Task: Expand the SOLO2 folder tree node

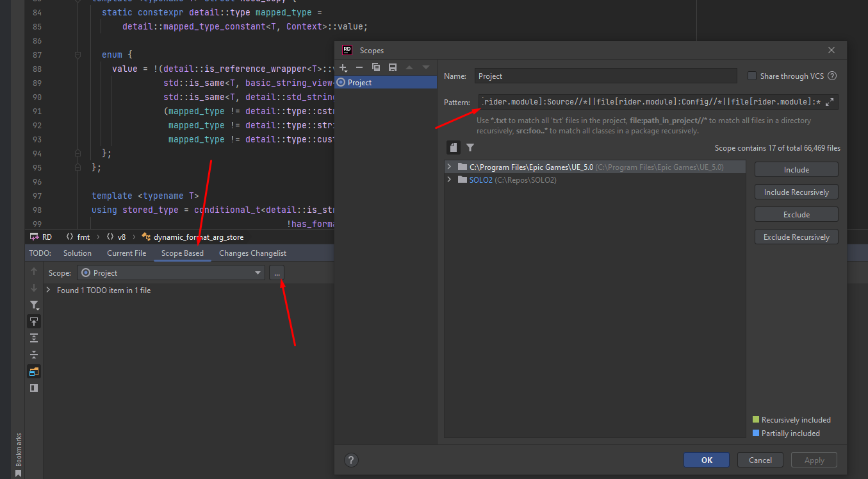Action: tap(449, 180)
